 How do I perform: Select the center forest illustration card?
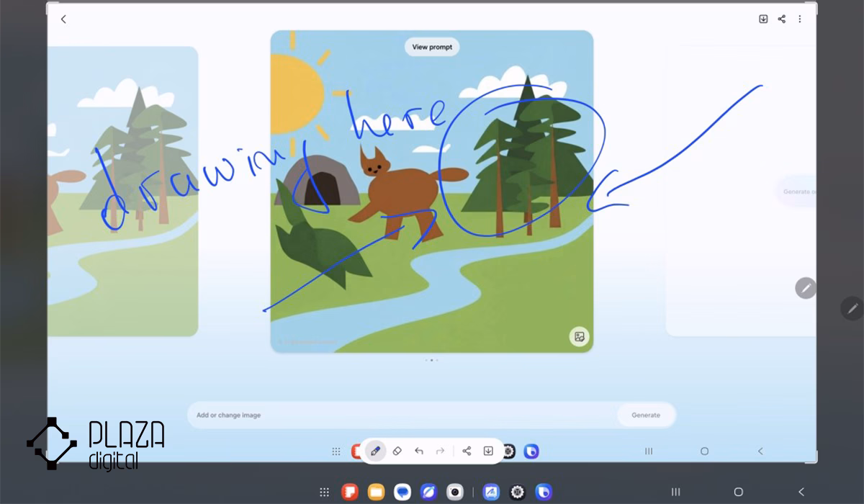tap(432, 192)
